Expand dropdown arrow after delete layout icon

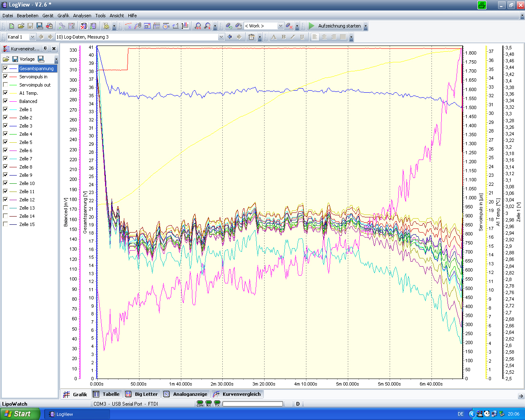point(297,26)
